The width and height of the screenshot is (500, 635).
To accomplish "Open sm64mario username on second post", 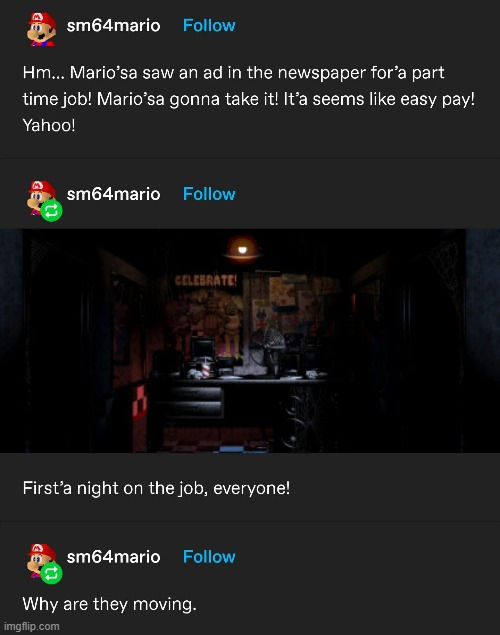I will click(113, 194).
